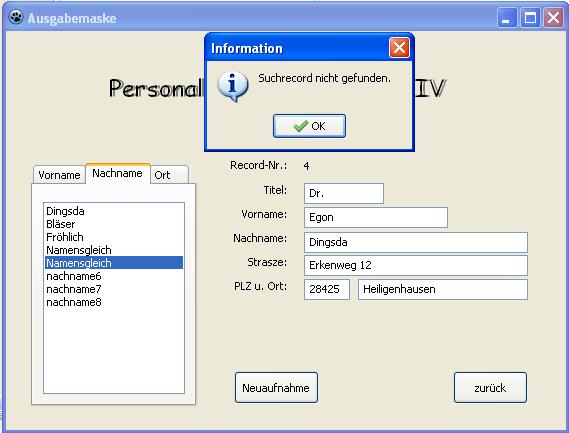Screen dimensions: 569x433
Task: Close the Ausgabemaske window
Action: (553, 17)
